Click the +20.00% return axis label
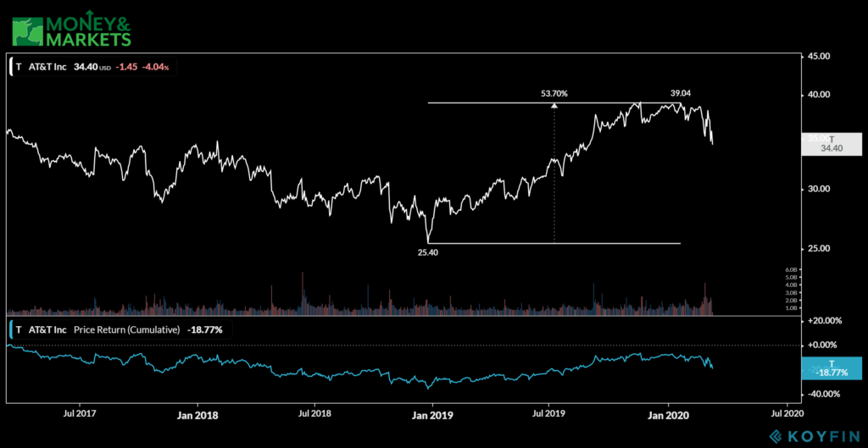 tap(825, 320)
